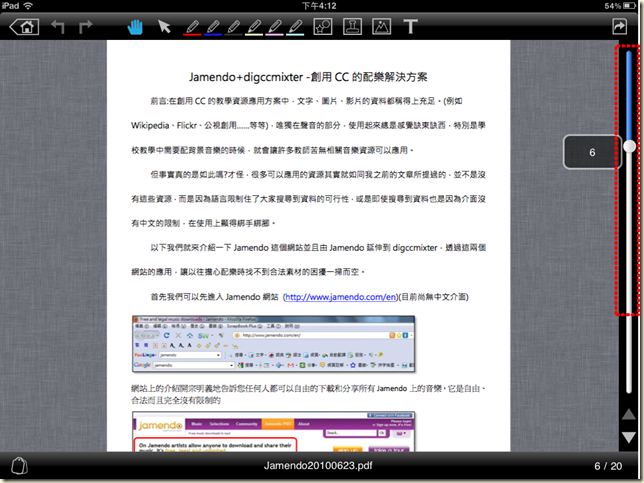
Task: Tap the document title heading
Action: pos(308,77)
